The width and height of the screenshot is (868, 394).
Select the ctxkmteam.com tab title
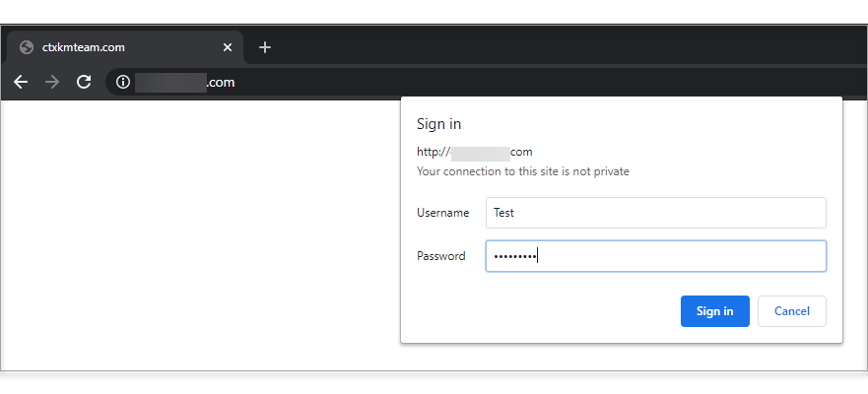click(84, 47)
